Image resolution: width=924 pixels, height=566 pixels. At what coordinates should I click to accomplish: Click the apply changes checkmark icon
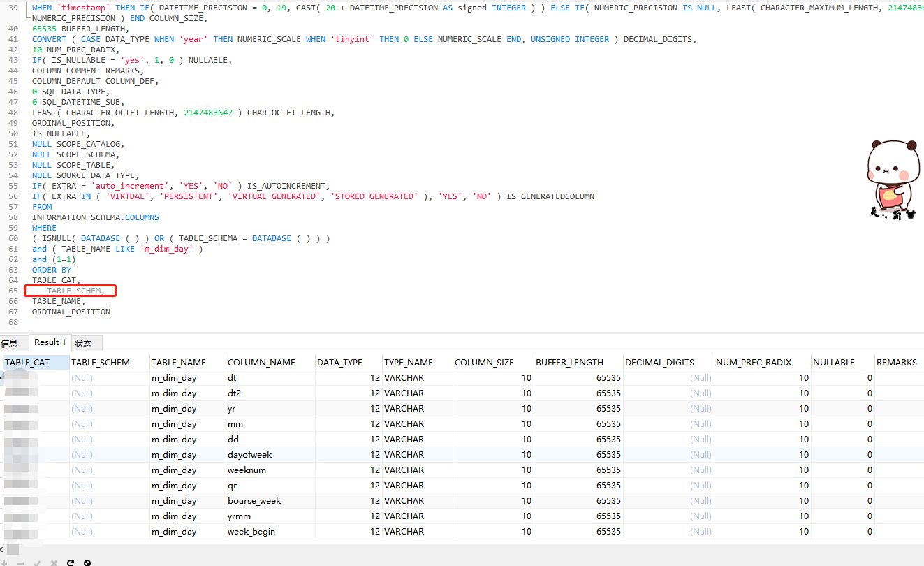37,563
